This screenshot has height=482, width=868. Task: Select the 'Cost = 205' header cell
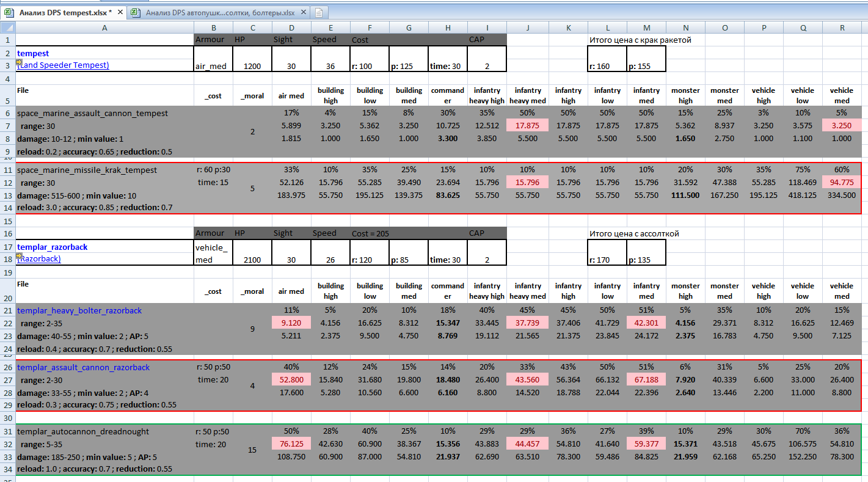[x=370, y=233]
